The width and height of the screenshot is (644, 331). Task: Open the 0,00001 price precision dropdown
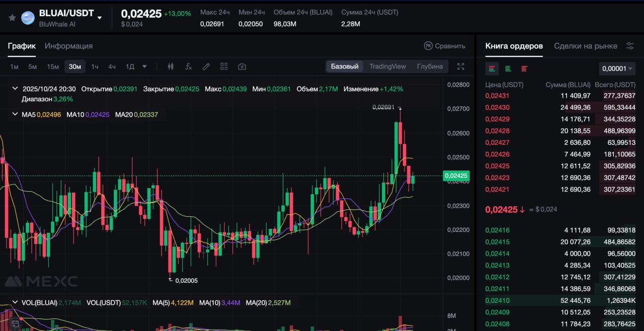[617, 68]
